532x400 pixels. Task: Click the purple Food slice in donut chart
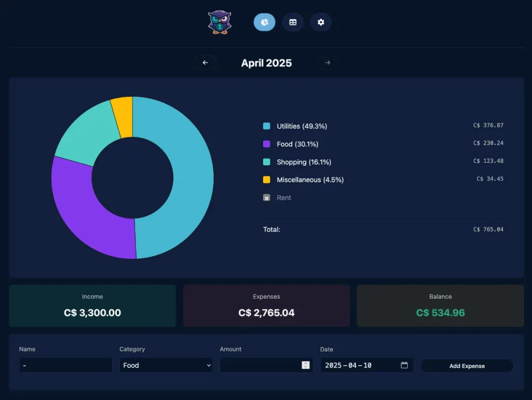coord(84,207)
